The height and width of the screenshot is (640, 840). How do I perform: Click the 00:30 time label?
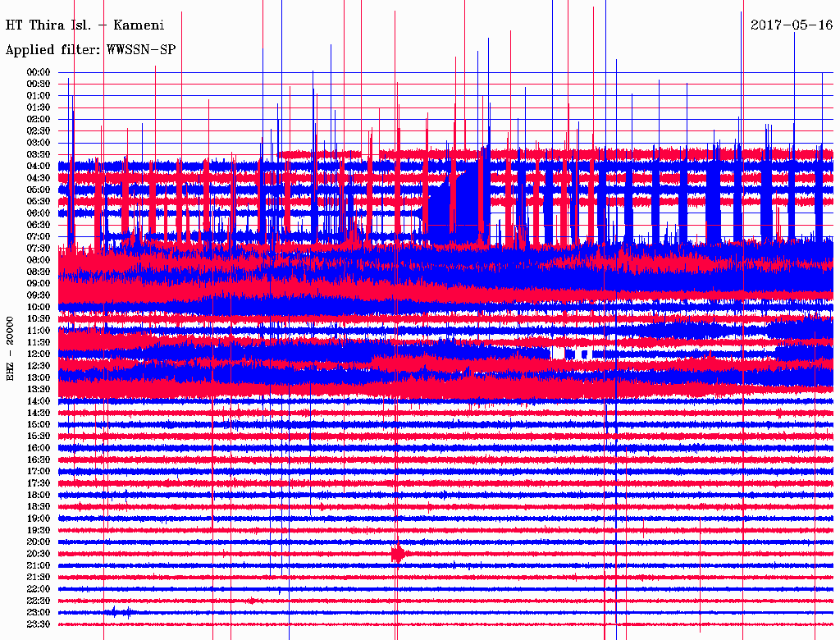[x=39, y=85]
